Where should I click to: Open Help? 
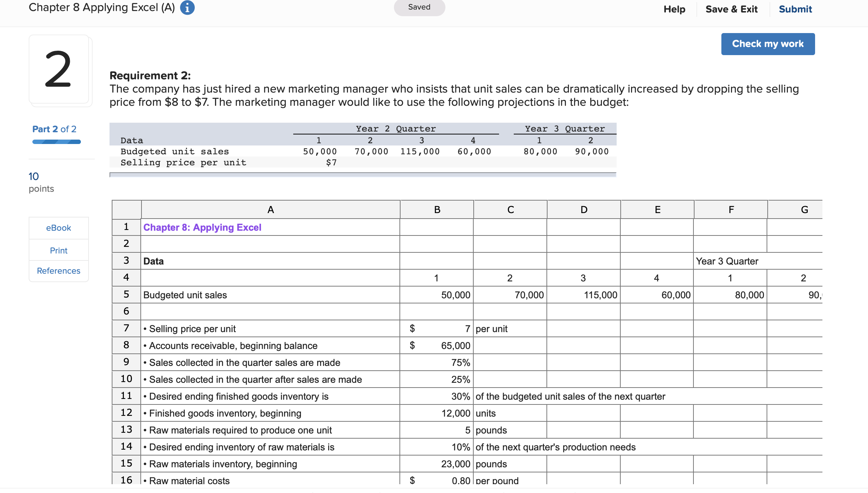674,9
